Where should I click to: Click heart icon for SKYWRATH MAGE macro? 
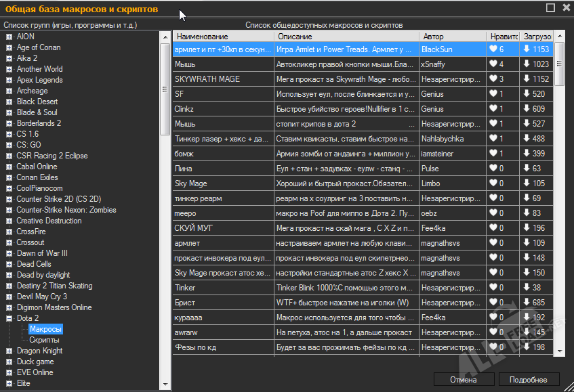tap(493, 79)
